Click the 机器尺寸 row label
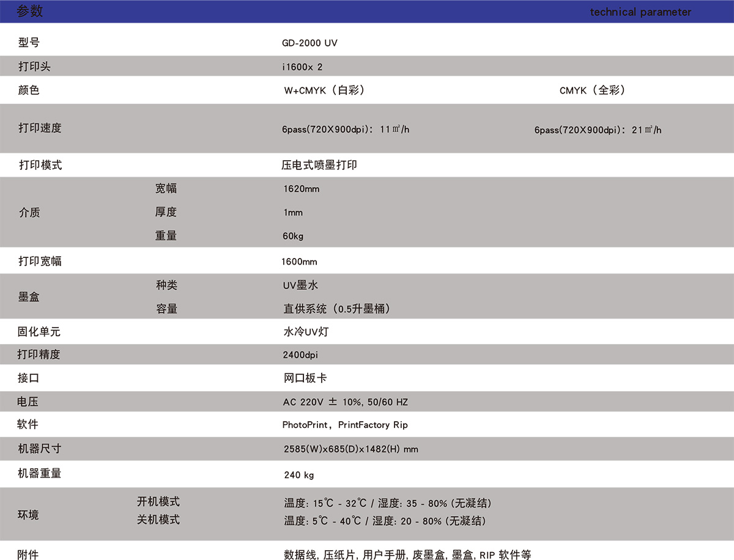This screenshot has width=734, height=560. pyautogui.click(x=40, y=448)
